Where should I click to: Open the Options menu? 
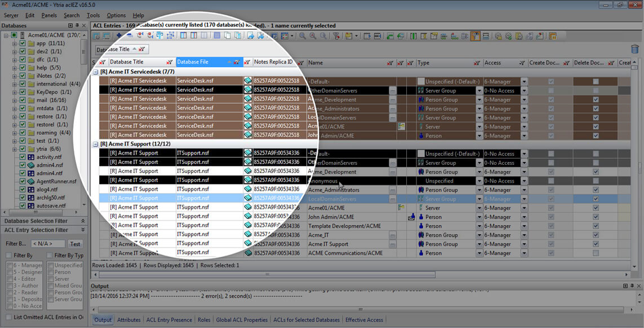click(x=116, y=15)
